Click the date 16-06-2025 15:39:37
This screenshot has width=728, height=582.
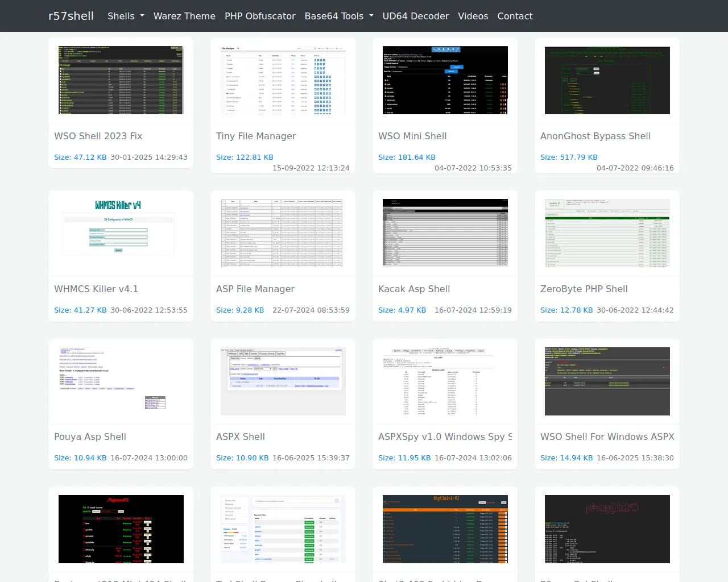click(311, 458)
